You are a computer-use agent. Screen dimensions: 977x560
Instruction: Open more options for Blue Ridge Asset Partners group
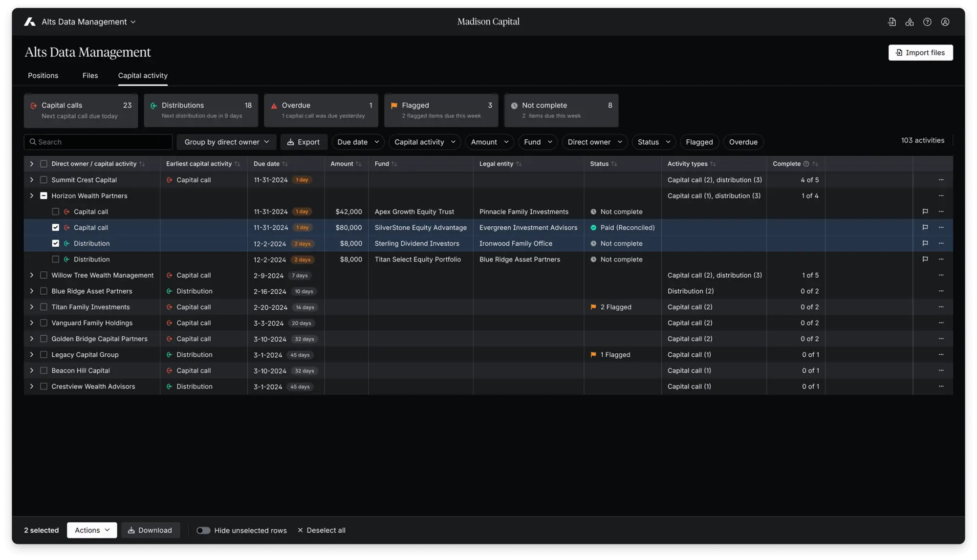(x=941, y=291)
